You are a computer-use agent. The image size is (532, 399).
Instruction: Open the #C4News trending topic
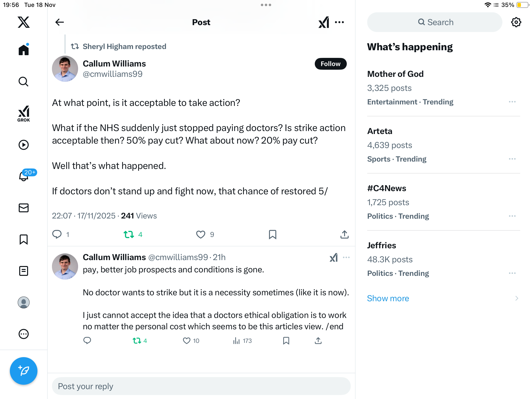pyautogui.click(x=386, y=188)
